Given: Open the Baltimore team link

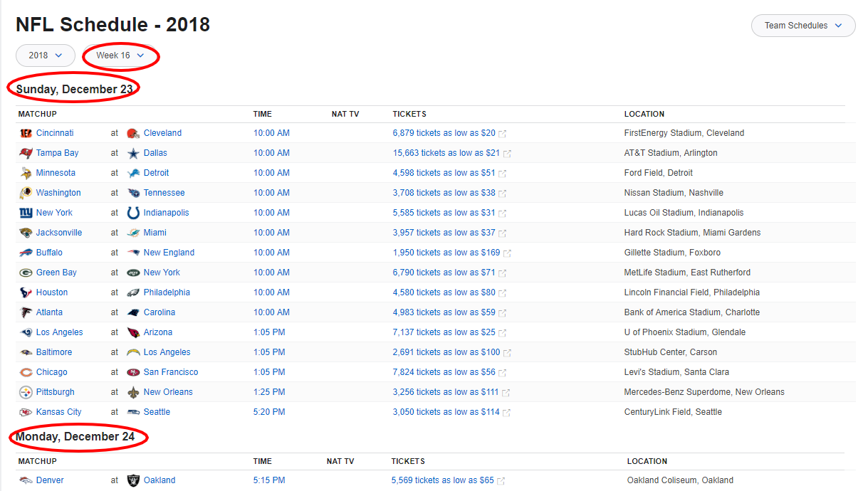Looking at the screenshot, I should (x=54, y=352).
